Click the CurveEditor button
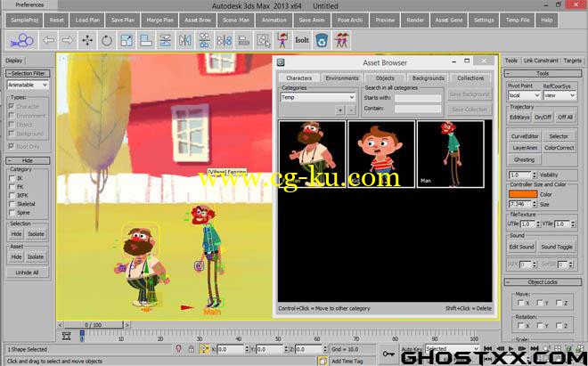Screen dimensions: 588x366 tap(524, 136)
